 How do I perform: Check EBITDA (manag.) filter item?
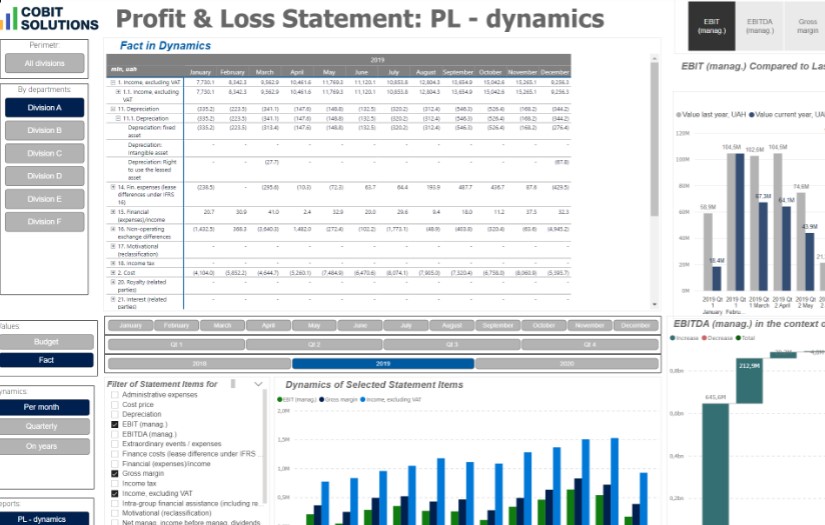[115, 434]
